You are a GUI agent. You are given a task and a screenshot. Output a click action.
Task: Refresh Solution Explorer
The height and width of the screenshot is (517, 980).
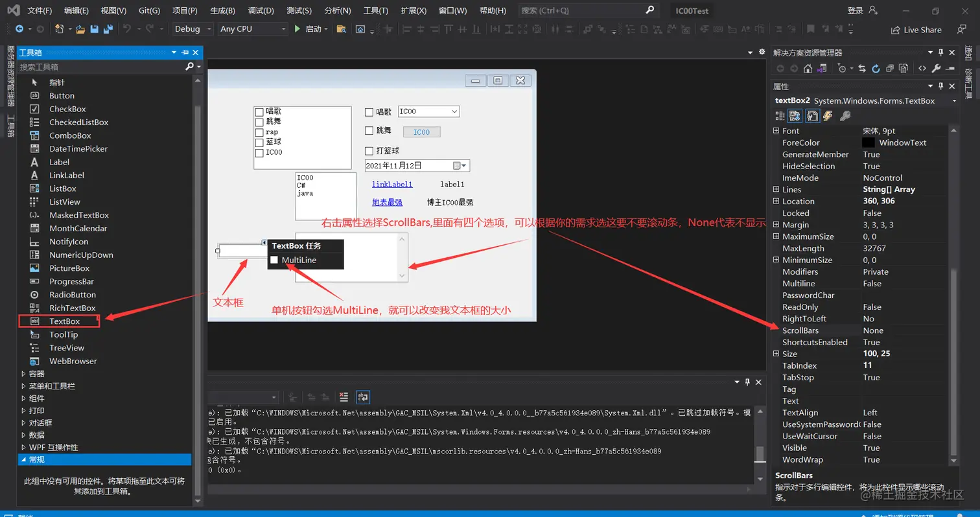point(876,68)
